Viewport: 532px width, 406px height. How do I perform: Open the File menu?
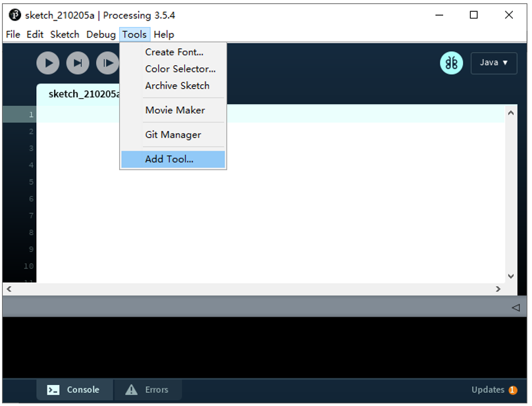pyautogui.click(x=13, y=35)
